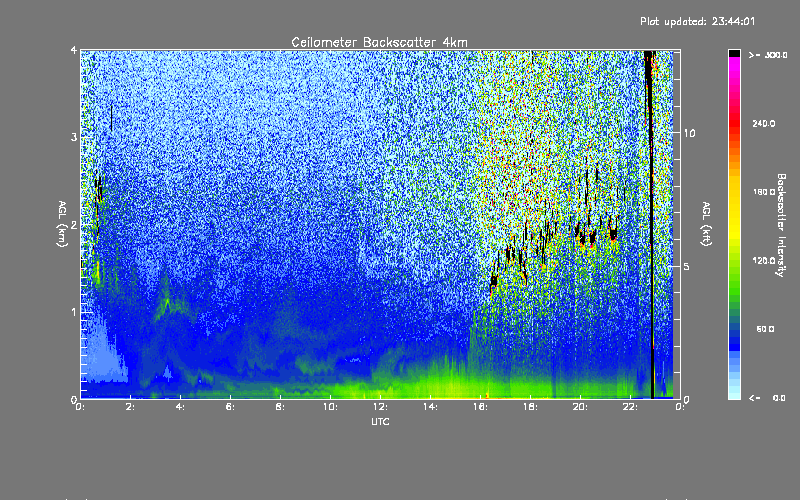The width and height of the screenshot is (800, 500).
Task: Click the '>= 300.0' colorbar value
Action: pyautogui.click(x=768, y=55)
